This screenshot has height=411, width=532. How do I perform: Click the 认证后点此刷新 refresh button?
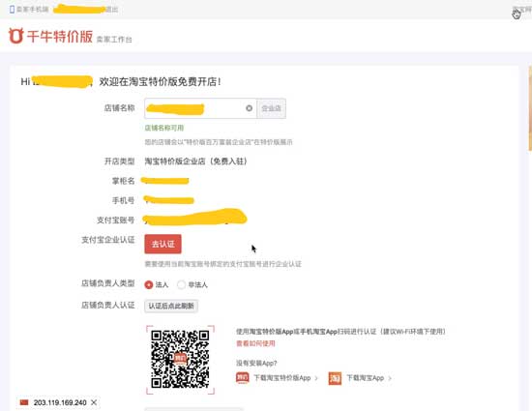point(171,307)
